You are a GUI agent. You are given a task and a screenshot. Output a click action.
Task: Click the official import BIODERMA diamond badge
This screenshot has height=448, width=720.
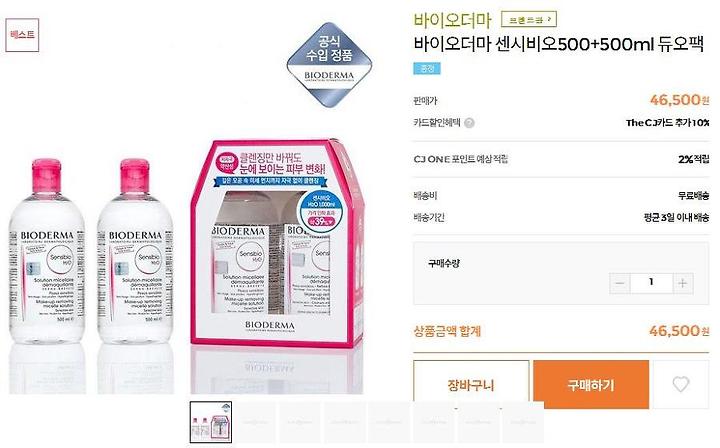[x=329, y=66]
